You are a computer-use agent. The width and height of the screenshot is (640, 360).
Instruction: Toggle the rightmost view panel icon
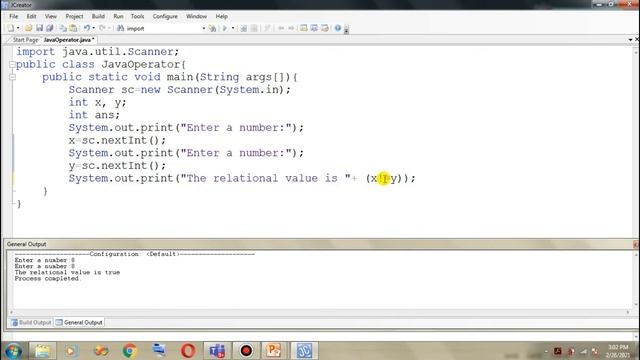324,28
